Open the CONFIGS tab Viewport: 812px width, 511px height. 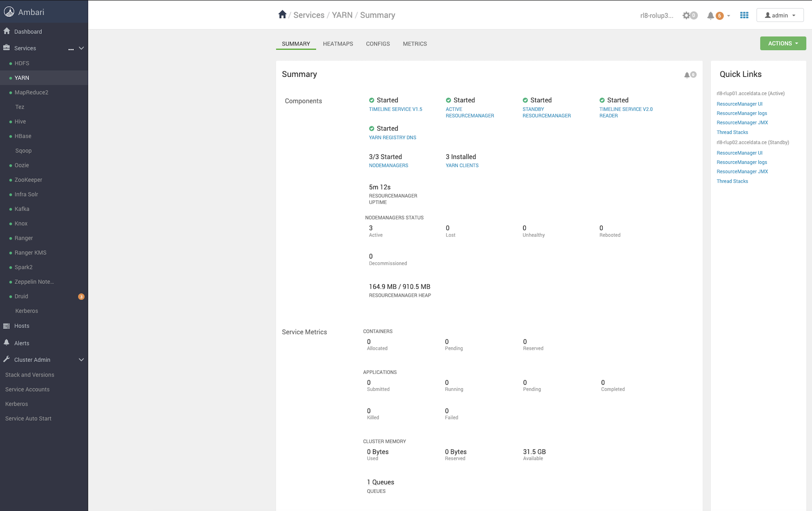(x=378, y=44)
